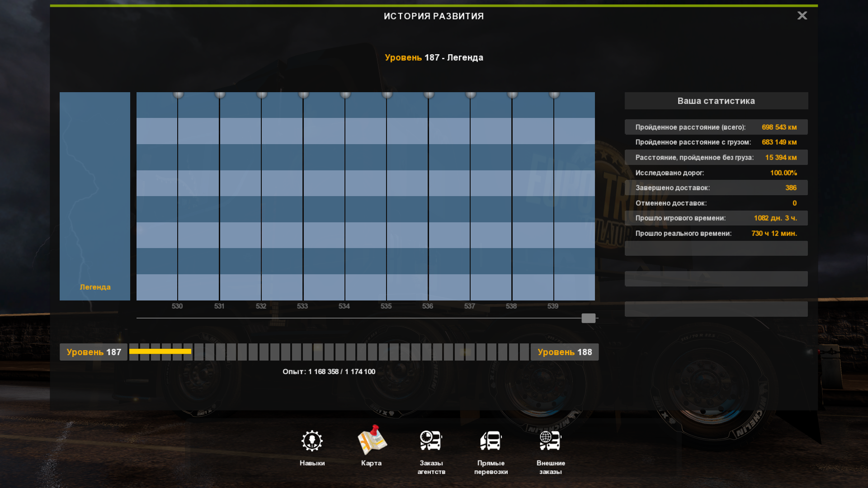Click the Уровень 188 label
This screenshot has width=868, height=488.
(565, 352)
